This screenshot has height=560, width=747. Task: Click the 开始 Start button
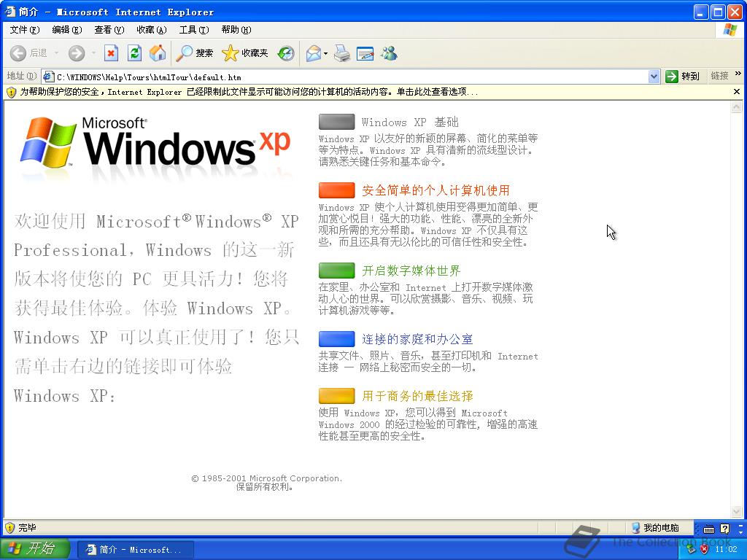pos(34,549)
